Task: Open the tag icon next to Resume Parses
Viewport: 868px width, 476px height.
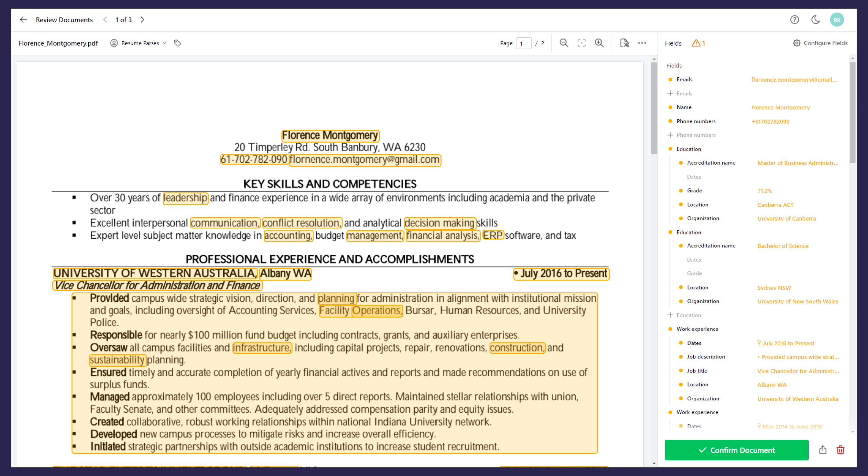Action: point(178,43)
